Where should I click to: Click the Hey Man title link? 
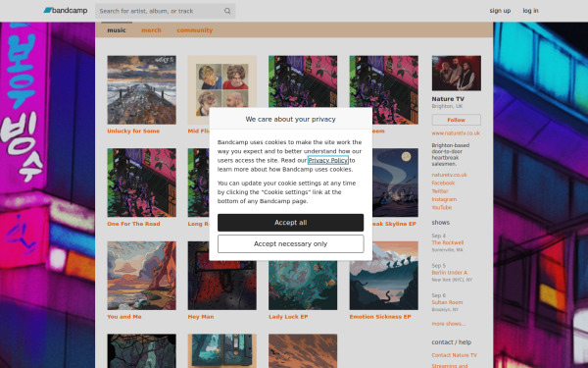pos(201,317)
